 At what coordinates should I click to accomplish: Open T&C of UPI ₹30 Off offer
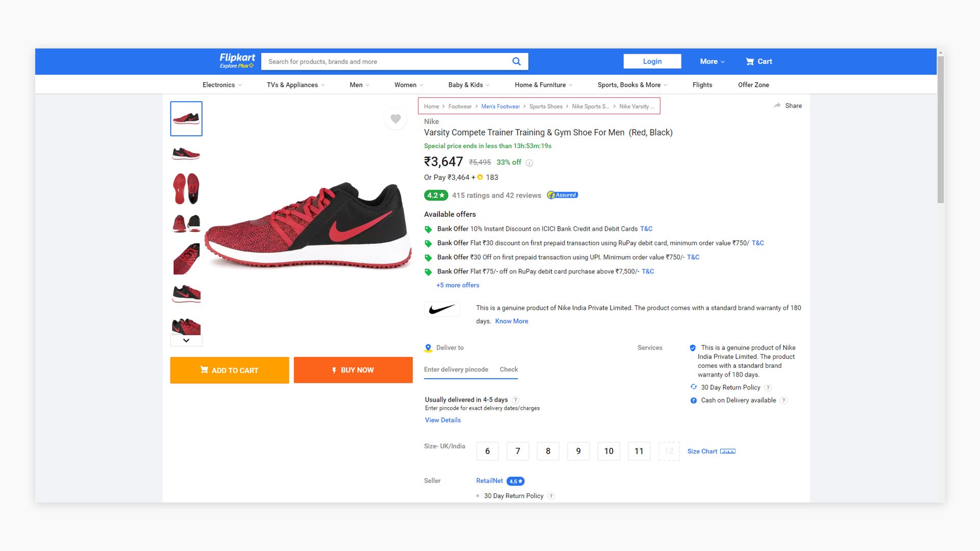(693, 258)
